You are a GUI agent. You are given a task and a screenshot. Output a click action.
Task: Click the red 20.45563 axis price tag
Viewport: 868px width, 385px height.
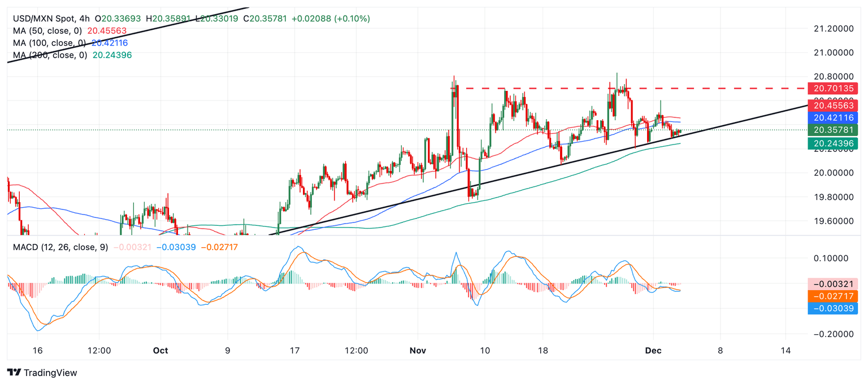(832, 105)
